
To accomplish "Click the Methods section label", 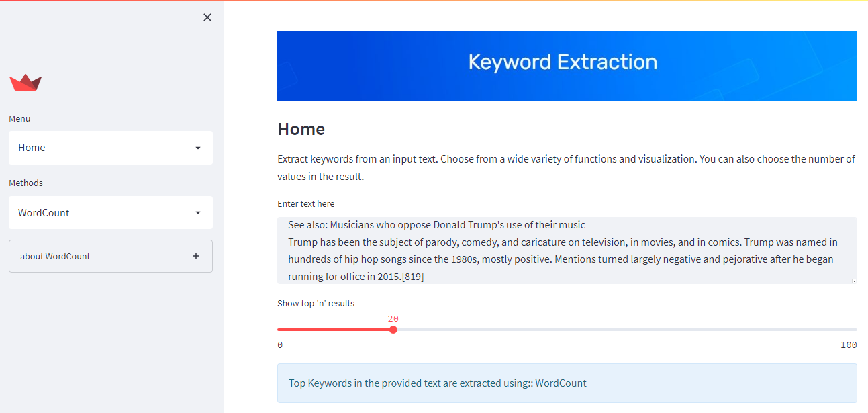I will coord(26,183).
